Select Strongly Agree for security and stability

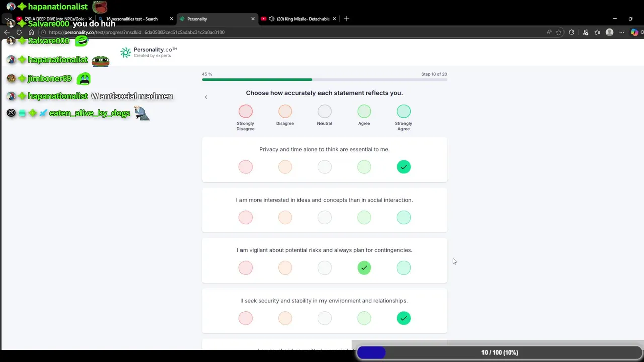(x=404, y=318)
